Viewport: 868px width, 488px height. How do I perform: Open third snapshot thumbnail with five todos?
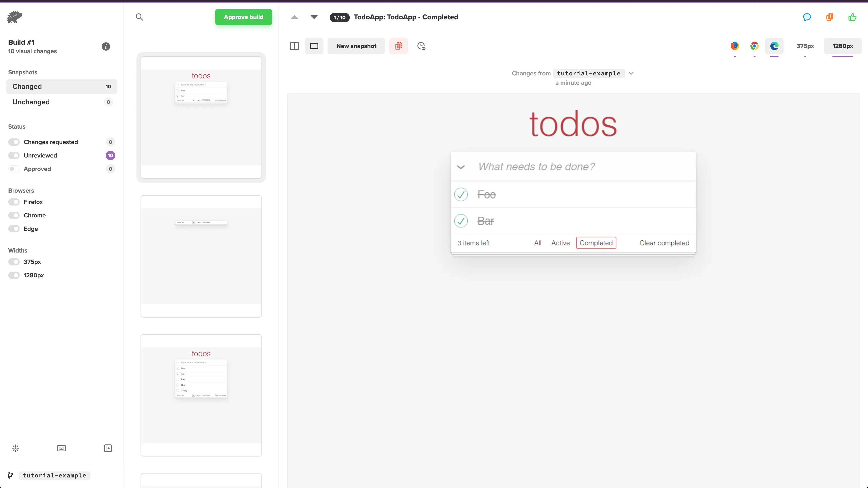coord(201,395)
